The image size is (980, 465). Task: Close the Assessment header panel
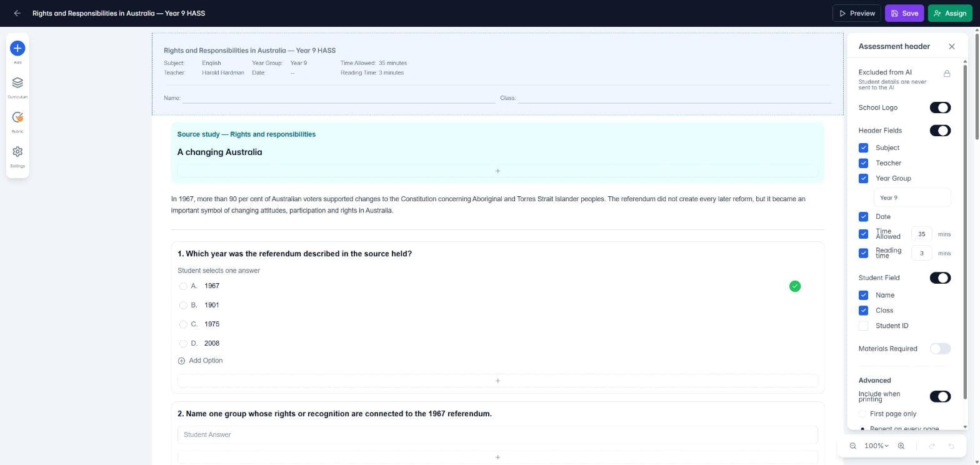click(x=951, y=46)
